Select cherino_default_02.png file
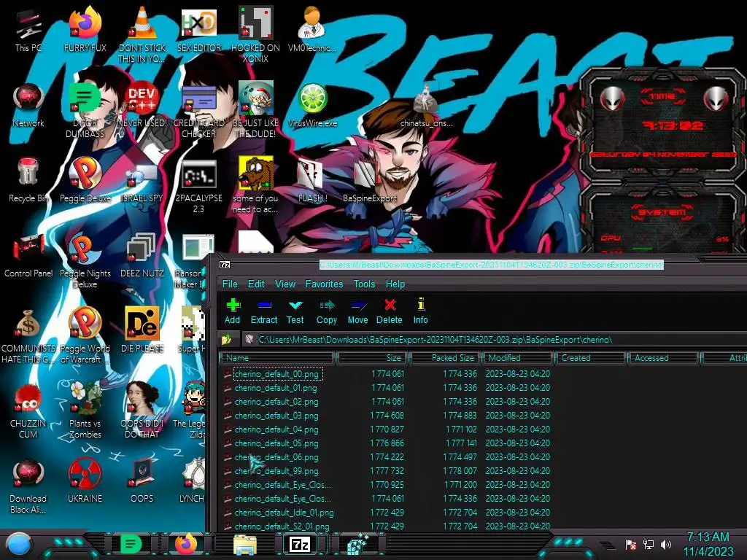This screenshot has height=560, width=747. [276, 402]
